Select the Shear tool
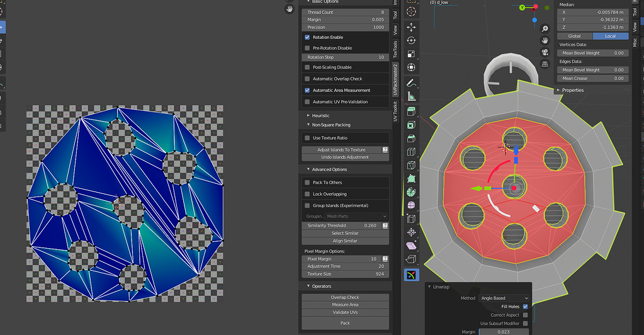This screenshot has width=644, height=335. [x=411, y=246]
